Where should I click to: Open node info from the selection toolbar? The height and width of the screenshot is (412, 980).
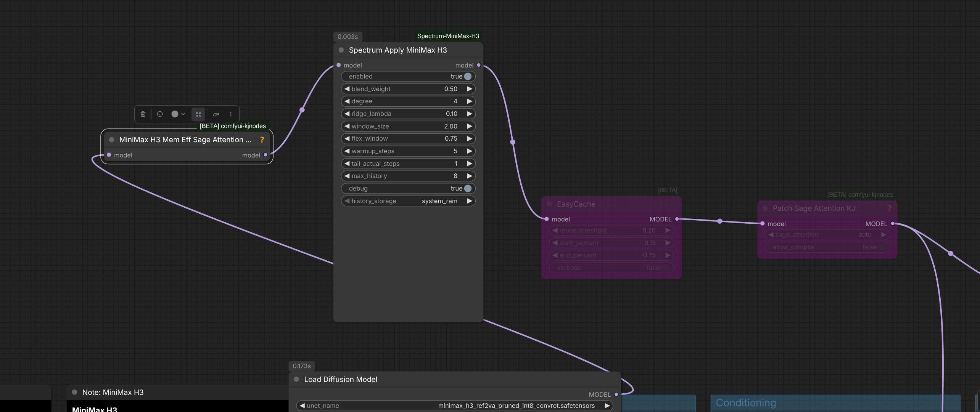pos(160,114)
